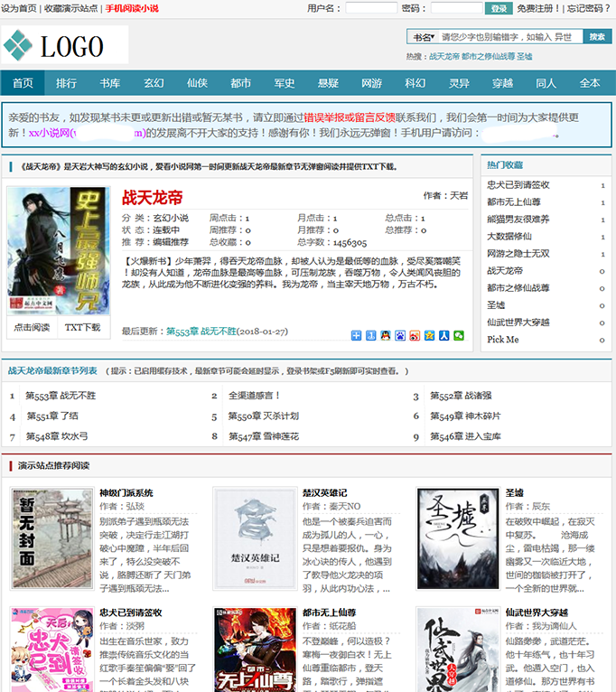
Task: Click the 密码 input field
Action: [x=456, y=8]
